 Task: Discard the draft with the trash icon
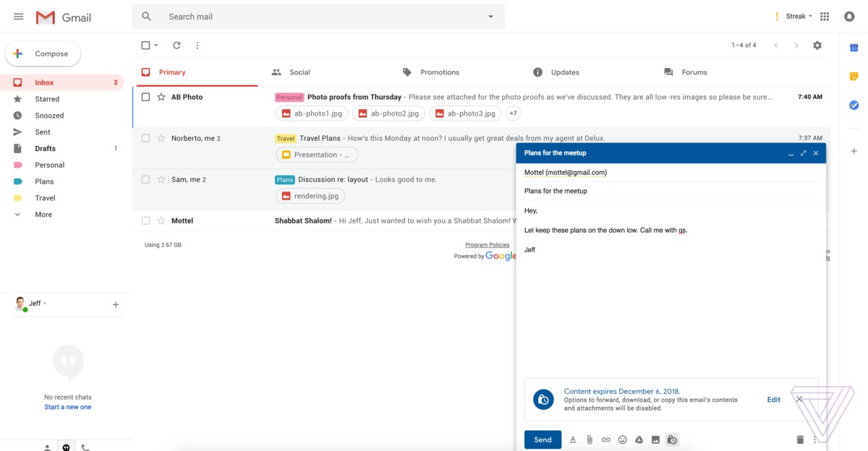(799, 439)
